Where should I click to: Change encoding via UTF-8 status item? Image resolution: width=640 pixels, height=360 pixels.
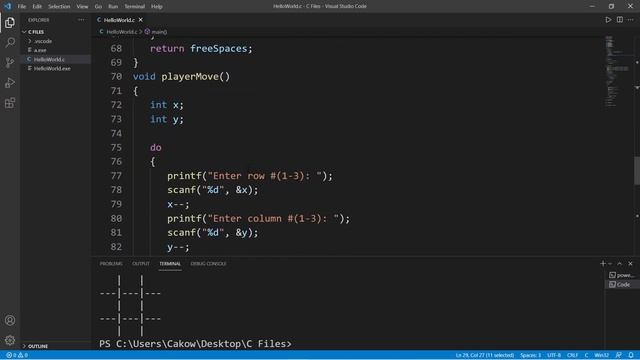(554, 355)
